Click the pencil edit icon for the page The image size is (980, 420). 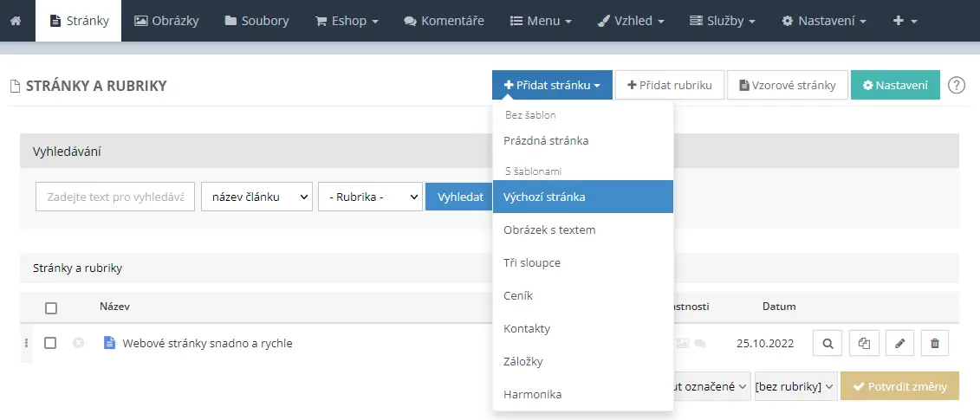click(x=899, y=343)
